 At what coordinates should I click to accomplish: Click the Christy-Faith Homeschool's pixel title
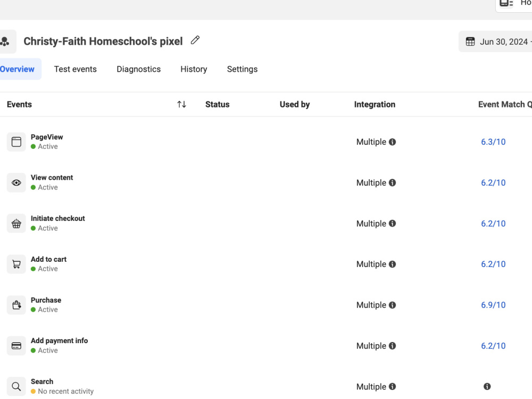(103, 41)
